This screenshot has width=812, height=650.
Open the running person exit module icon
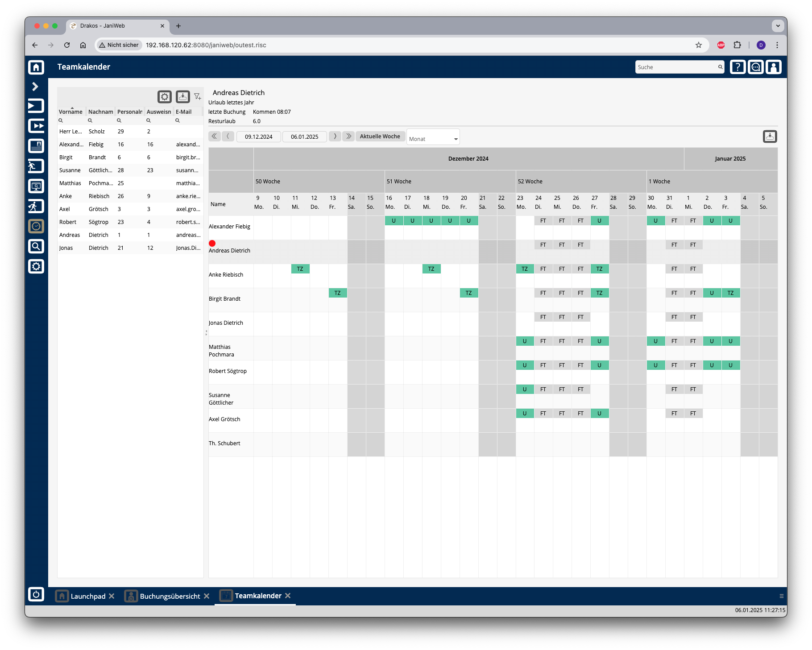[36, 166]
